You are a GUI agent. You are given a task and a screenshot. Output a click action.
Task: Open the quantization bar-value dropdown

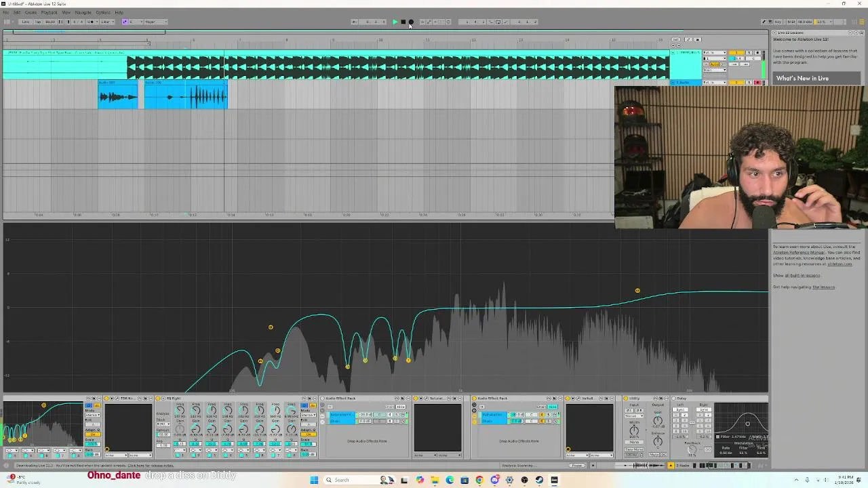click(x=107, y=22)
